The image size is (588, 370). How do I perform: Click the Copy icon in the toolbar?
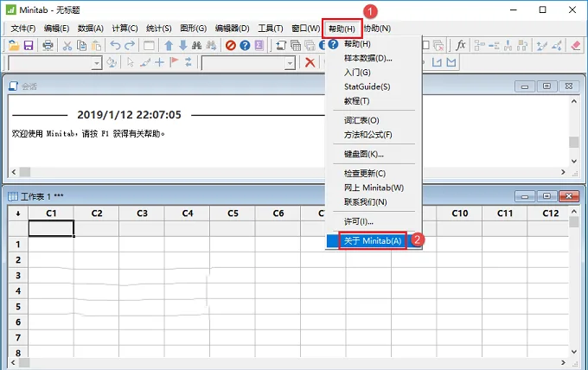pos(81,46)
